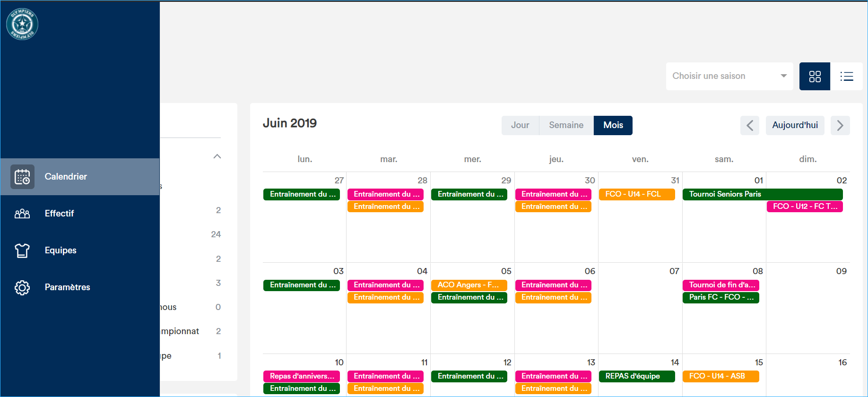This screenshot has height=397, width=868.
Task: Open pink Entraînement event on 28
Action: (385, 194)
